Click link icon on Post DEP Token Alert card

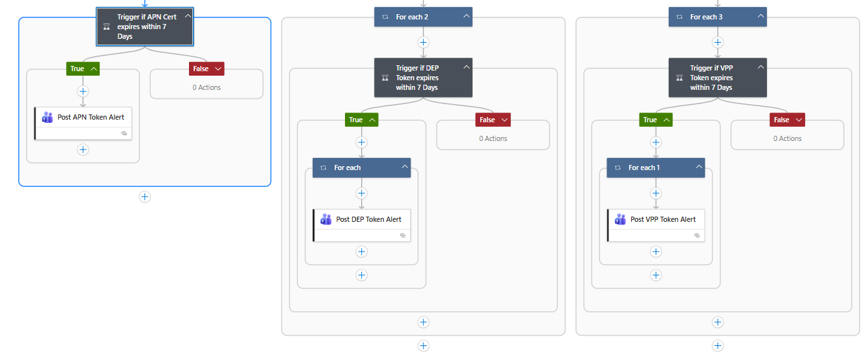(403, 235)
